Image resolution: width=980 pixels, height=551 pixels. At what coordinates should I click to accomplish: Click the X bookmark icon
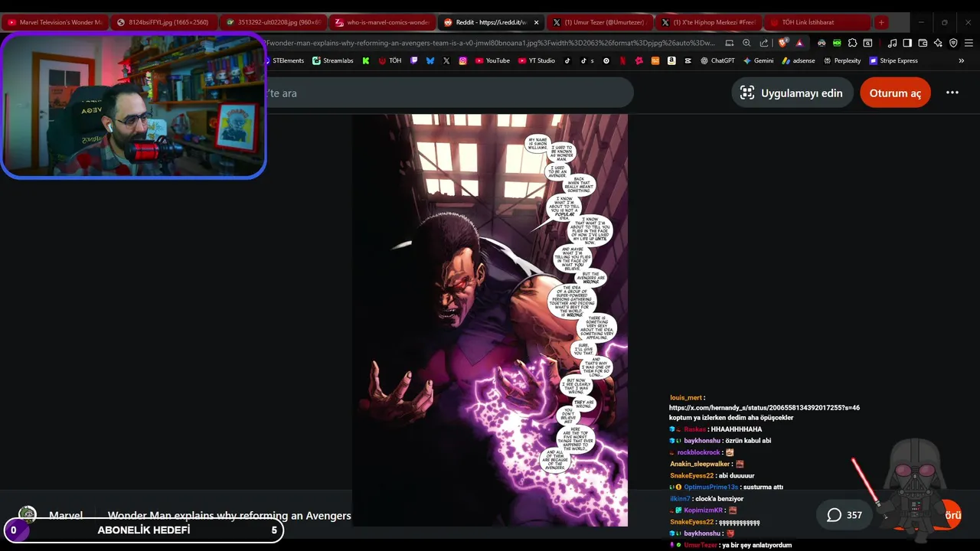pos(446,60)
